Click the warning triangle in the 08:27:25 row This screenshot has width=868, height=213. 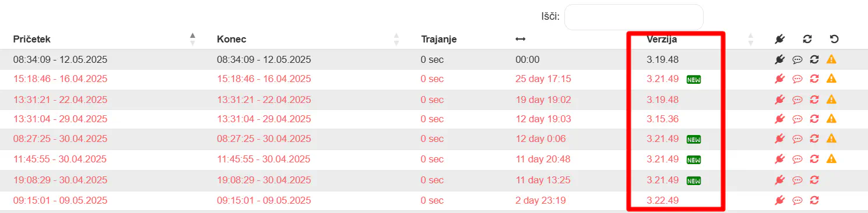click(x=832, y=139)
